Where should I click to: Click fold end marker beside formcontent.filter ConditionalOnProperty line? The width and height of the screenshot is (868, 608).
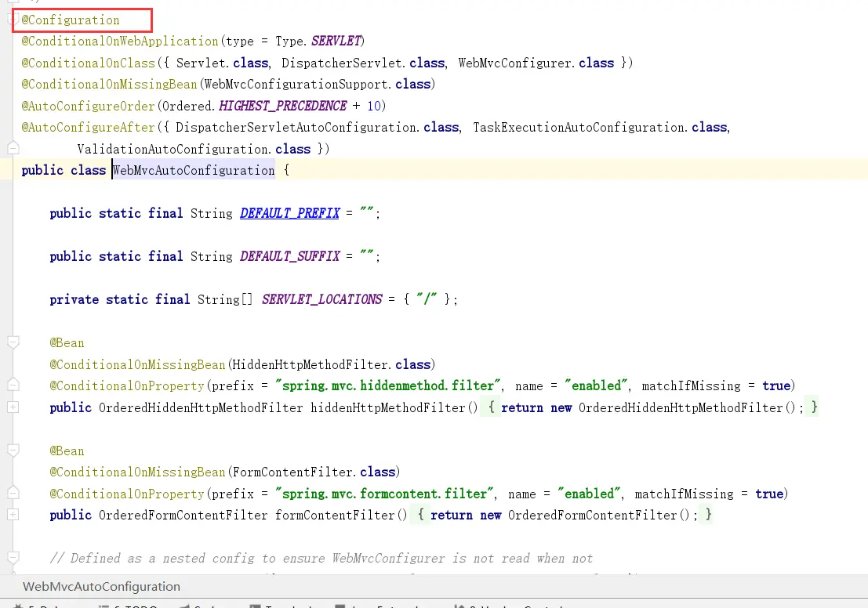coord(13,493)
